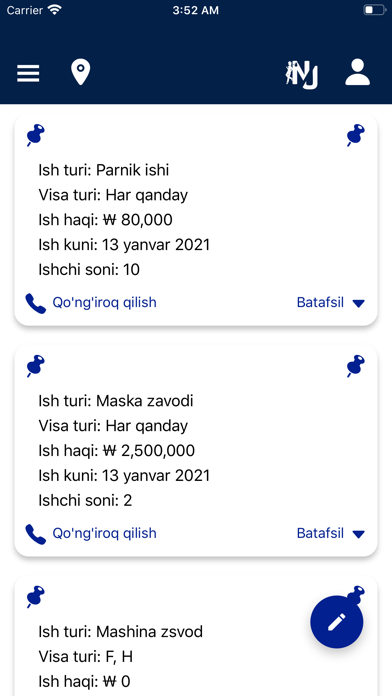Tap the location pin icon

80,72
